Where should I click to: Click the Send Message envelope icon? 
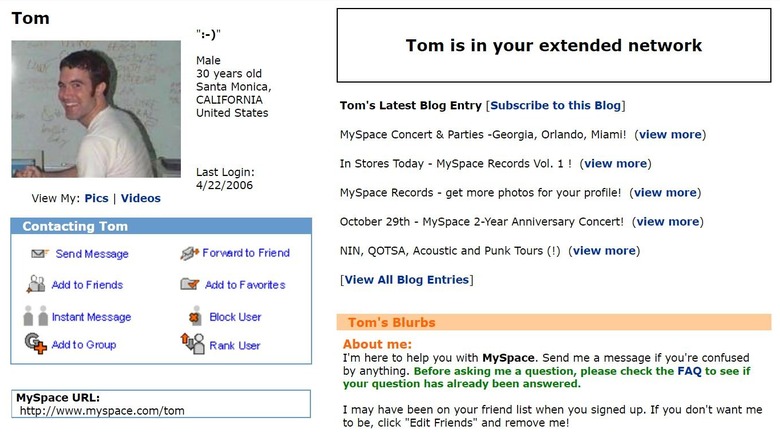pos(39,254)
